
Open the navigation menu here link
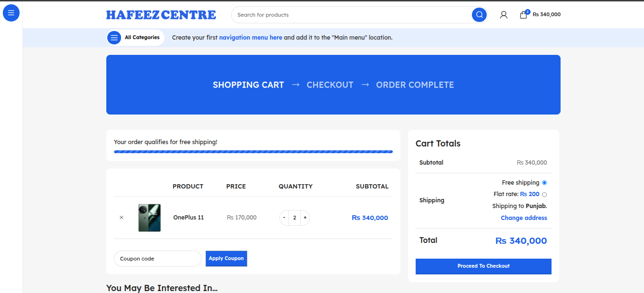coord(250,38)
